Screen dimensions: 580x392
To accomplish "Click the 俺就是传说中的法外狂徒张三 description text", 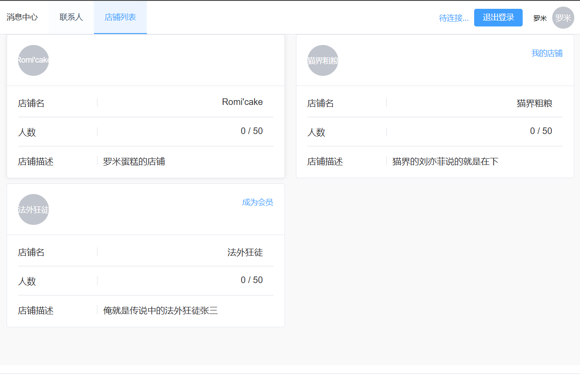I will [x=161, y=311].
